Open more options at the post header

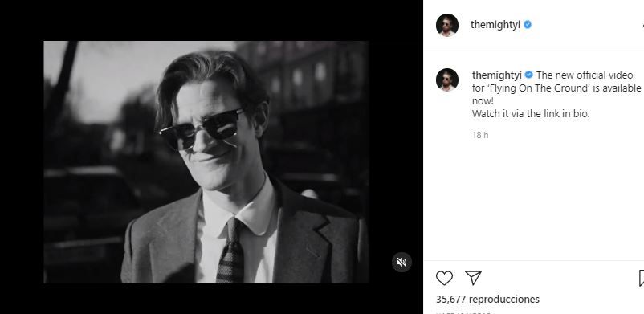(x=642, y=25)
